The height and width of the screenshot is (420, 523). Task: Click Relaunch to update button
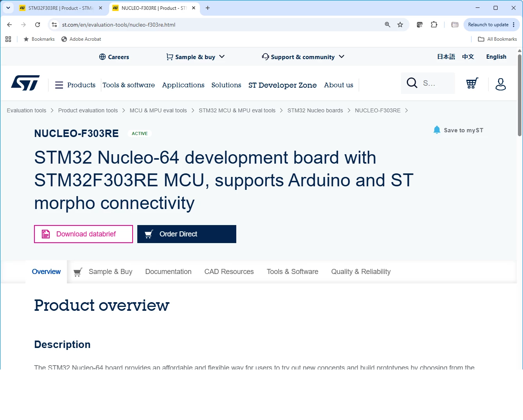(x=492, y=25)
